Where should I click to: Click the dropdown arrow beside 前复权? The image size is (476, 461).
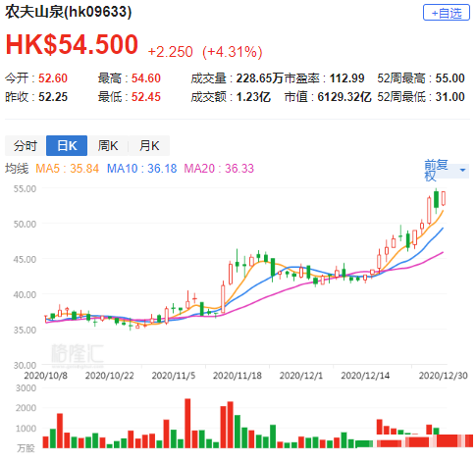point(462,171)
